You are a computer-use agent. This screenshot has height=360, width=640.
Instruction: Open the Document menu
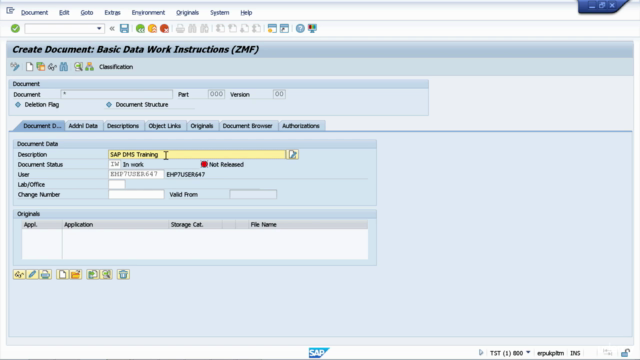coord(34,13)
